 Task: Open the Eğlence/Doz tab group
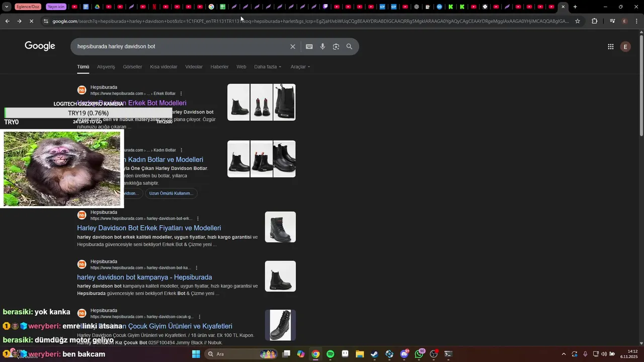pos(28,7)
